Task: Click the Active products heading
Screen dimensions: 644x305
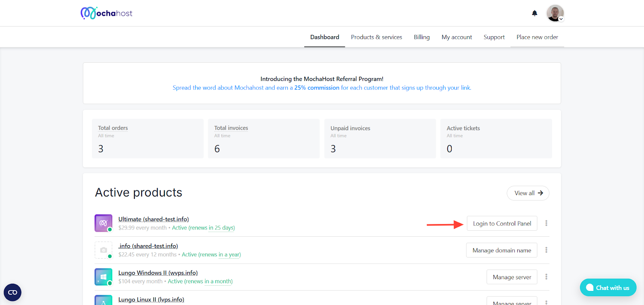Action: [x=138, y=192]
